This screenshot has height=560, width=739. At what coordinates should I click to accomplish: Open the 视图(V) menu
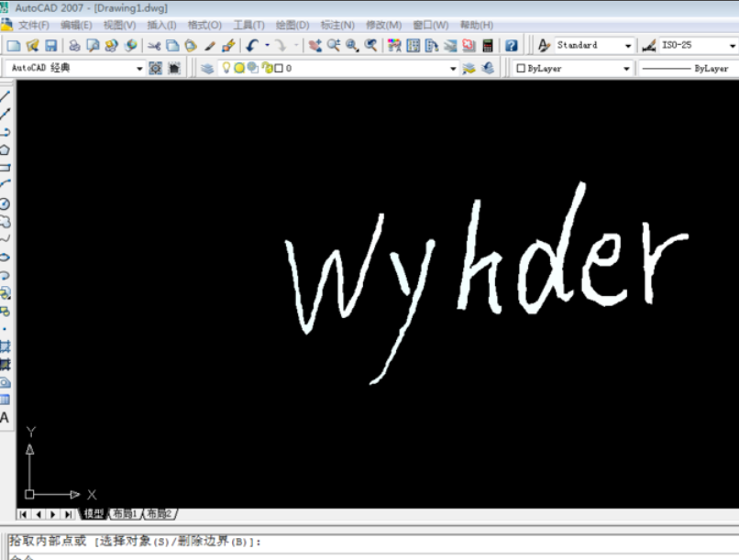(119, 25)
